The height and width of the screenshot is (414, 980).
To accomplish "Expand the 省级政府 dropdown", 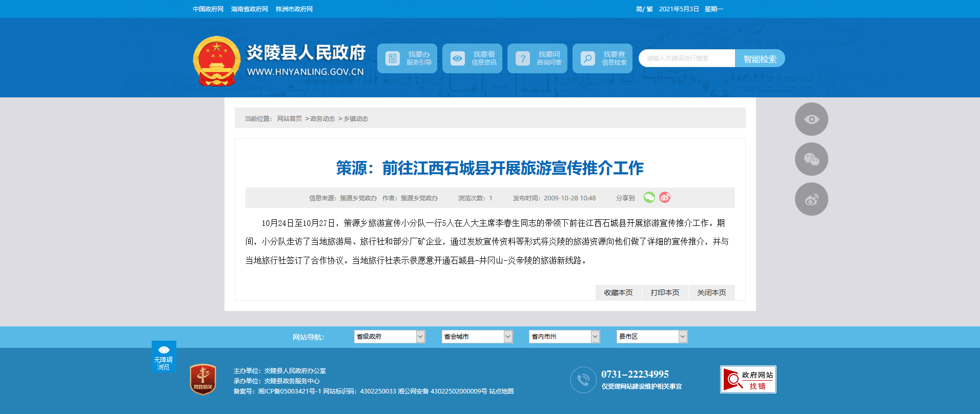I will (390, 337).
